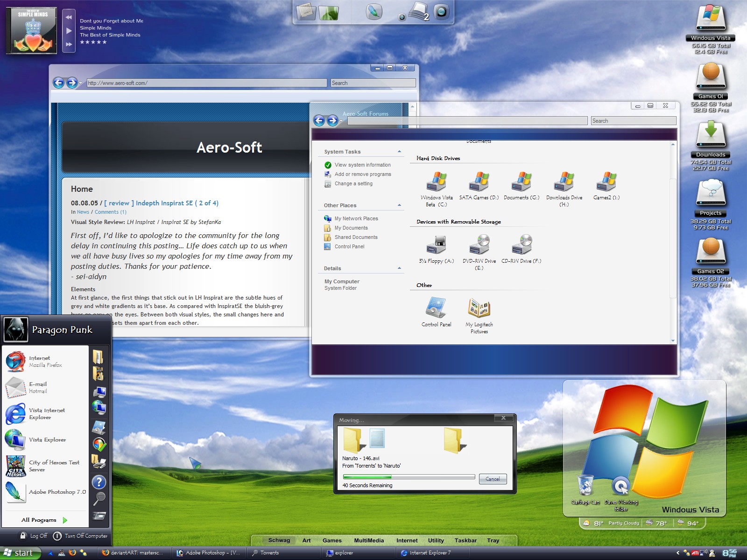Open the Control Panel icon under Other
The image size is (747, 560).
click(437, 312)
